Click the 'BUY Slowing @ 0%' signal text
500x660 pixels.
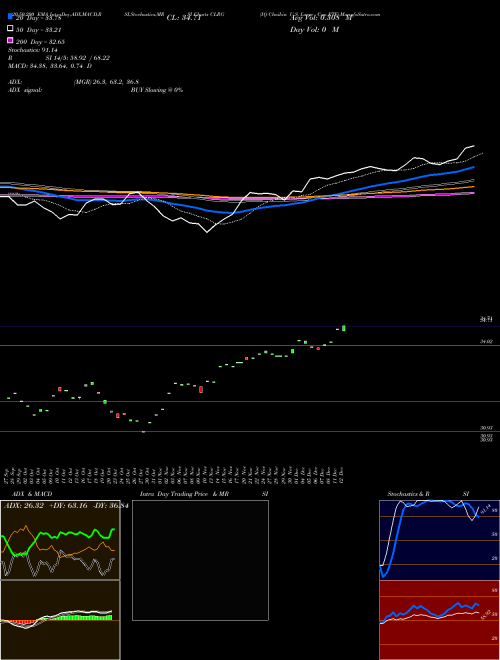157,90
